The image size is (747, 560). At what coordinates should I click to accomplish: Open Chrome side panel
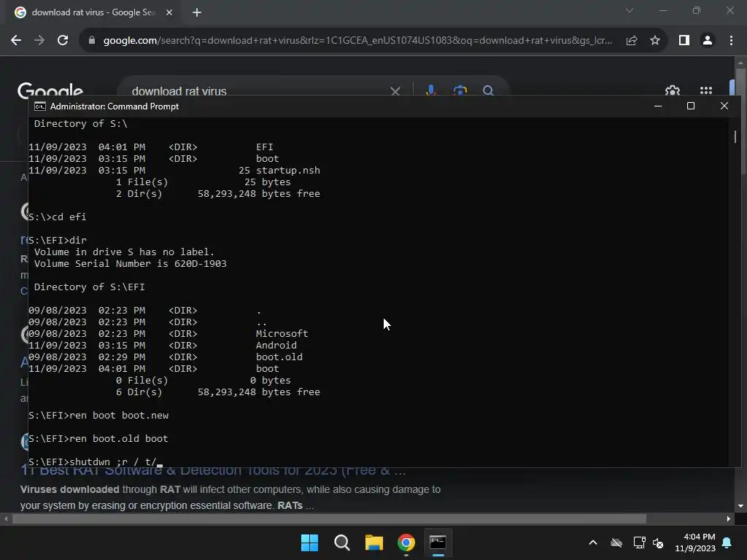[x=684, y=41]
